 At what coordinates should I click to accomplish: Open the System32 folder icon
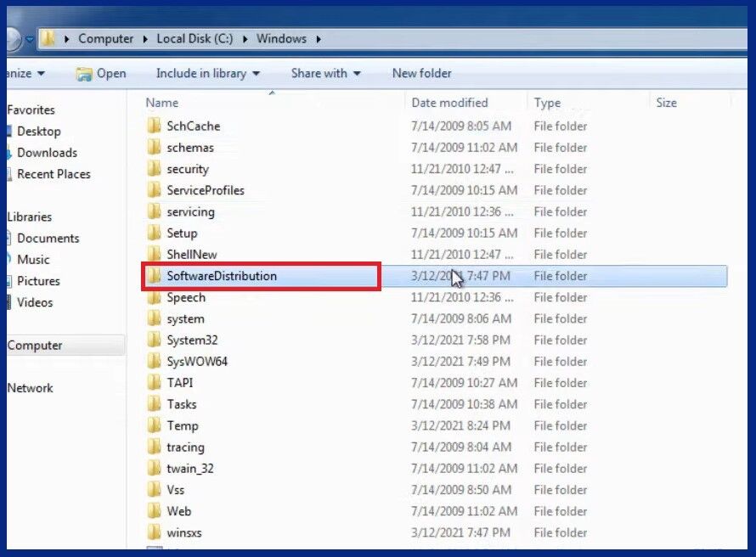(x=153, y=340)
